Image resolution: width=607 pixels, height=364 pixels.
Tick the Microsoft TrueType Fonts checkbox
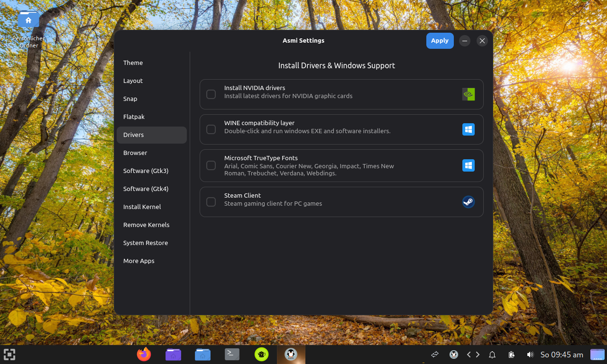pyautogui.click(x=211, y=165)
